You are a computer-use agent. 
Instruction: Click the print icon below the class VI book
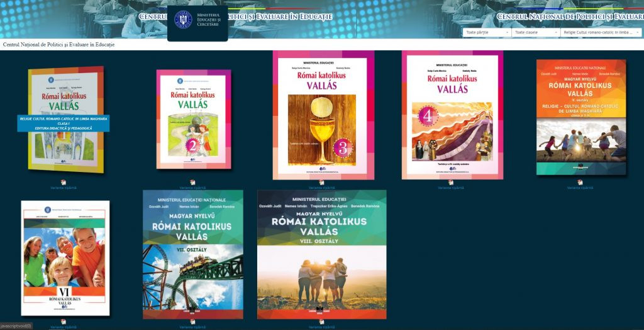63,322
